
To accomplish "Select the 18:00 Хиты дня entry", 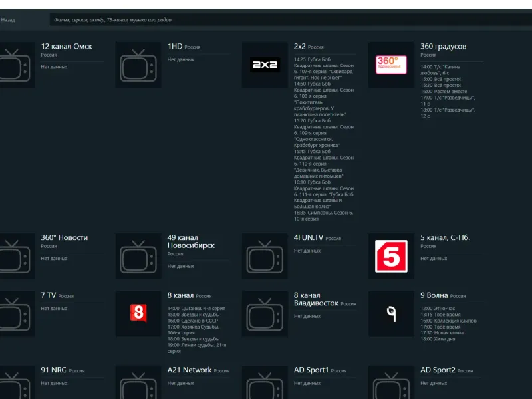I will point(438,339).
